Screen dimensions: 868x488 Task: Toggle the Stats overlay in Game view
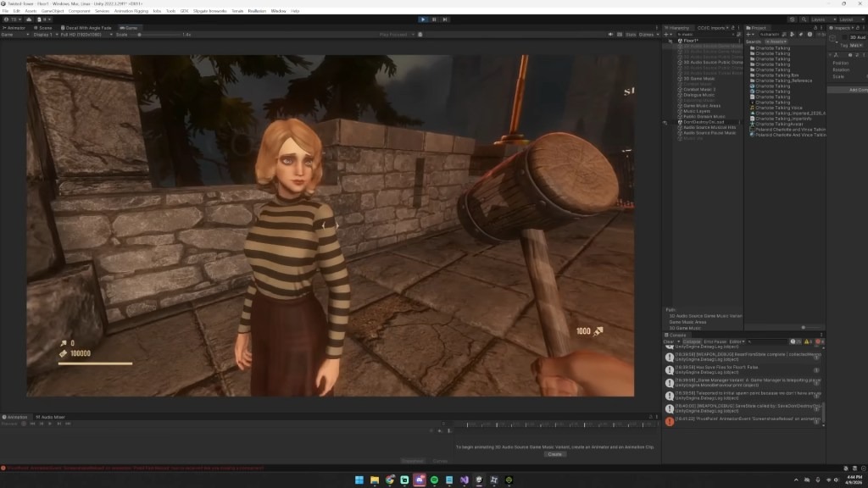pyautogui.click(x=631, y=34)
